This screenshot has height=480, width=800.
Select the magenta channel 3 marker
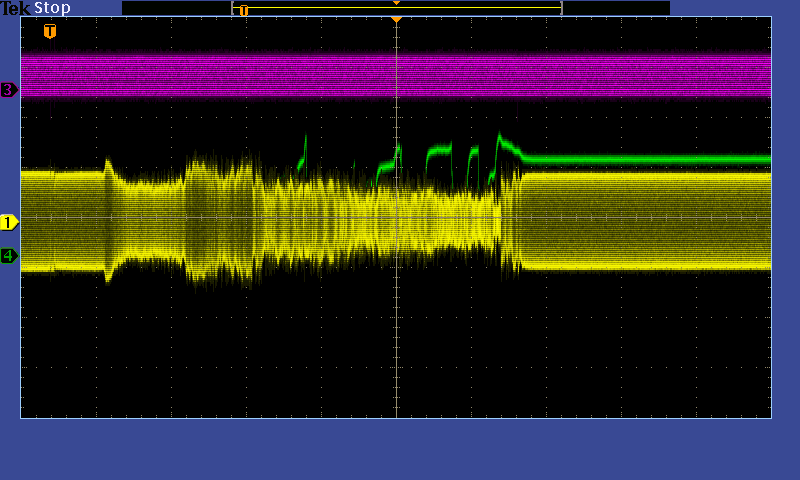pos(9,90)
